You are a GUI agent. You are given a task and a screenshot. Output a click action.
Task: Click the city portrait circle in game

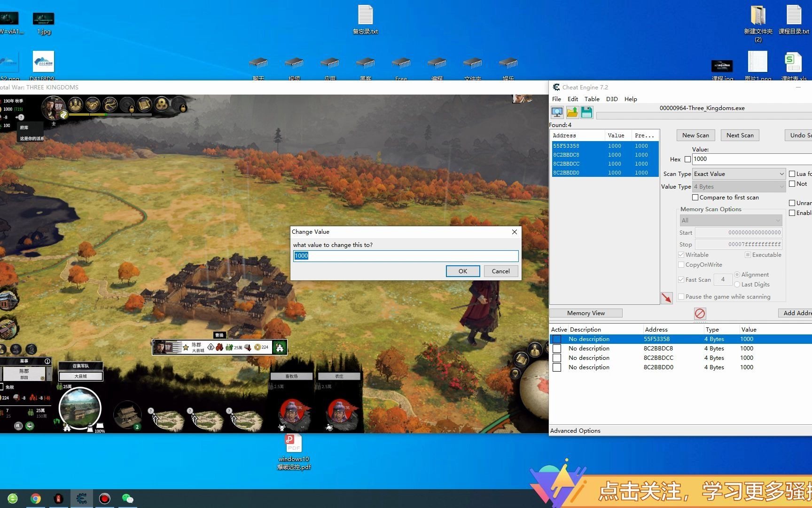[x=80, y=408]
